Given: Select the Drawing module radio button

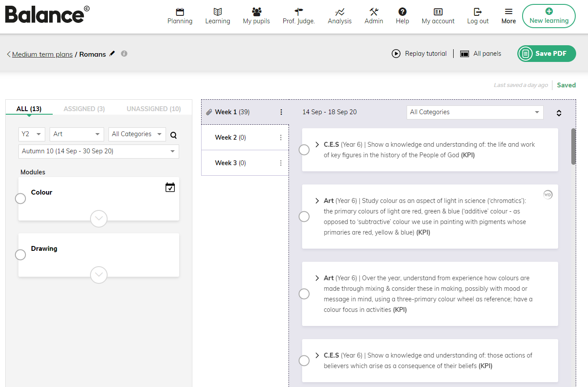Looking at the screenshot, I should [20, 255].
